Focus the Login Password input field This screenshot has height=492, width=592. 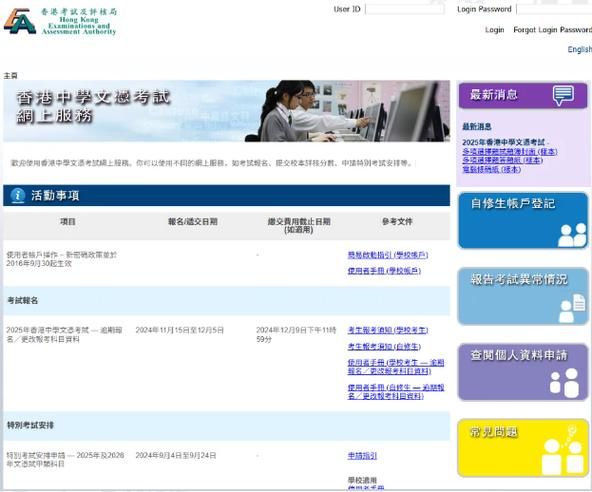(x=554, y=9)
